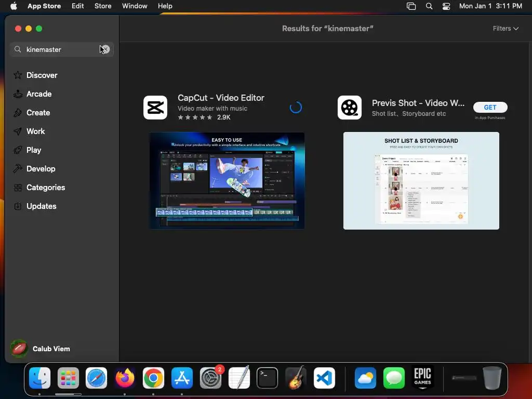Launch Google Chrome from the Dock
This screenshot has height=399, width=532.
(x=153, y=378)
